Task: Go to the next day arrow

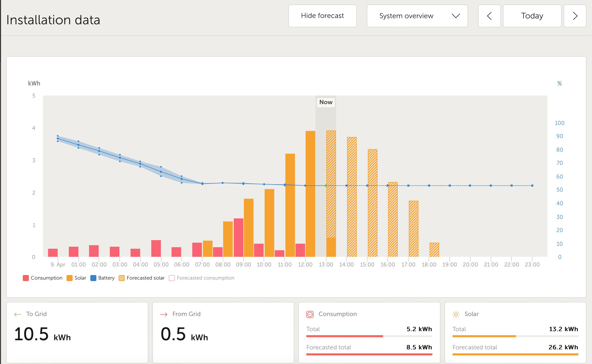Action: coord(575,16)
